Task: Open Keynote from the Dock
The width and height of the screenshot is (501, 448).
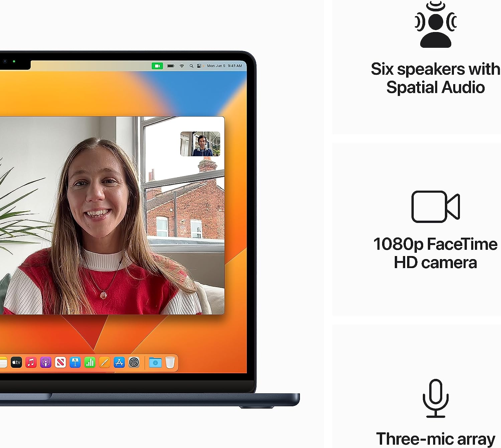Action: 75,363
